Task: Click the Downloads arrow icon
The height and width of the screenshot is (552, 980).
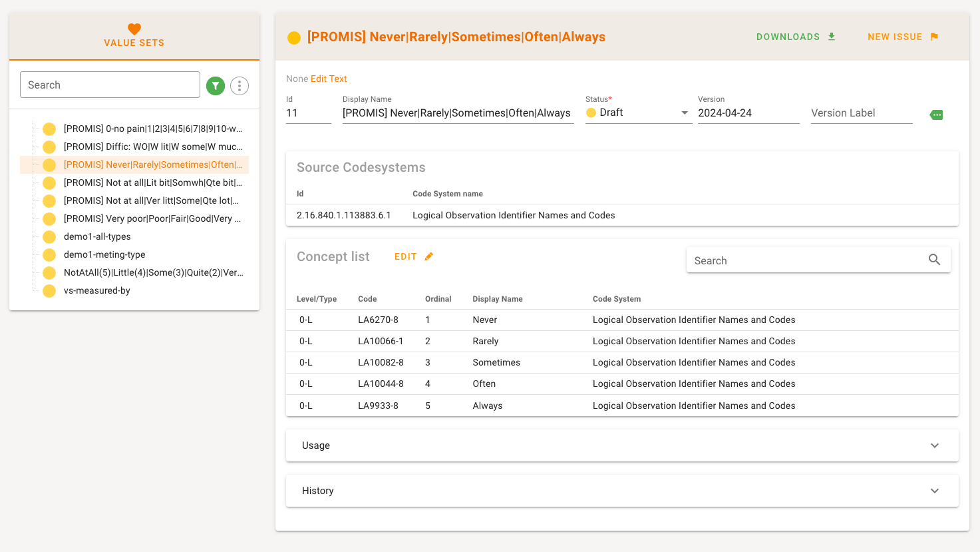Action: click(x=832, y=37)
